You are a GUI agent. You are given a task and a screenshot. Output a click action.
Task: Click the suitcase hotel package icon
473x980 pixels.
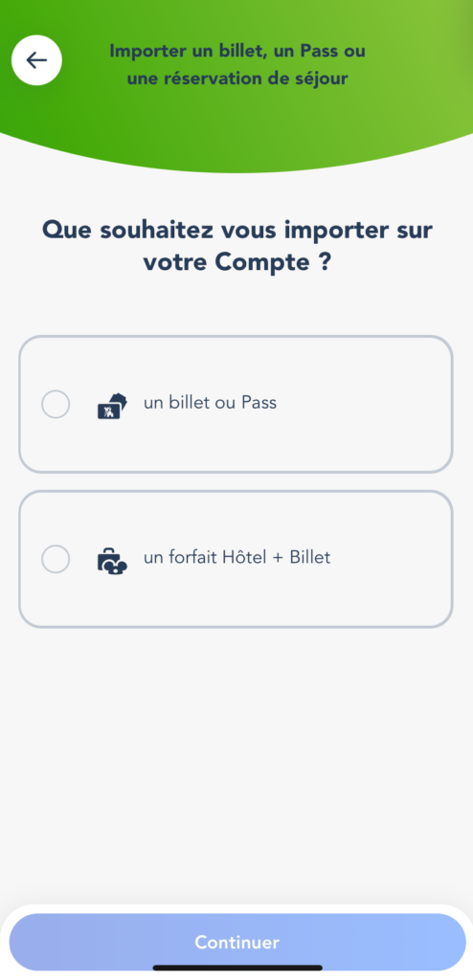[x=112, y=560]
